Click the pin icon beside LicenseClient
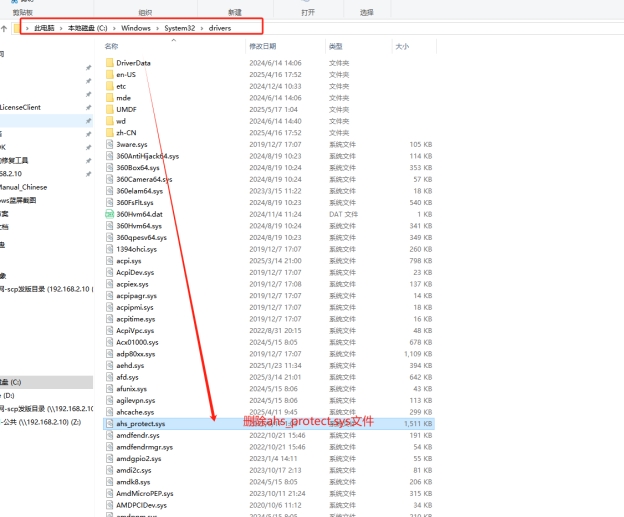 [88, 107]
